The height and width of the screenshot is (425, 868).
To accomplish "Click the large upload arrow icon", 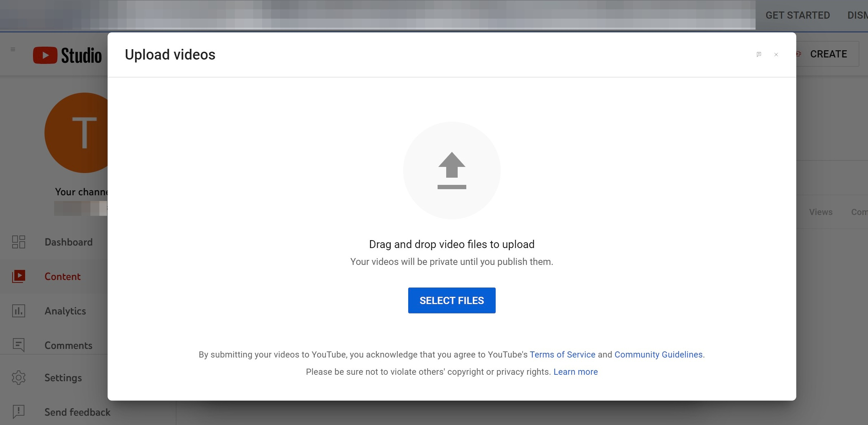I will click(x=452, y=171).
